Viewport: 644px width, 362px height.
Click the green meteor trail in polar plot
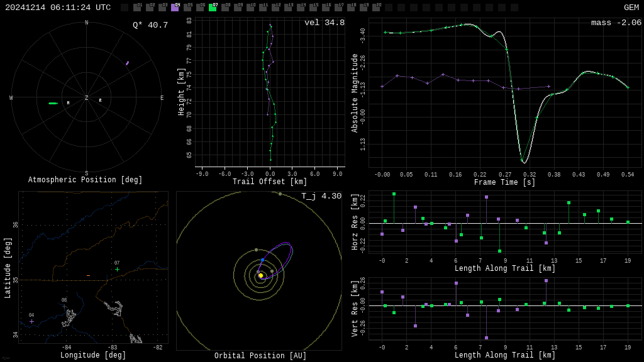(x=53, y=103)
